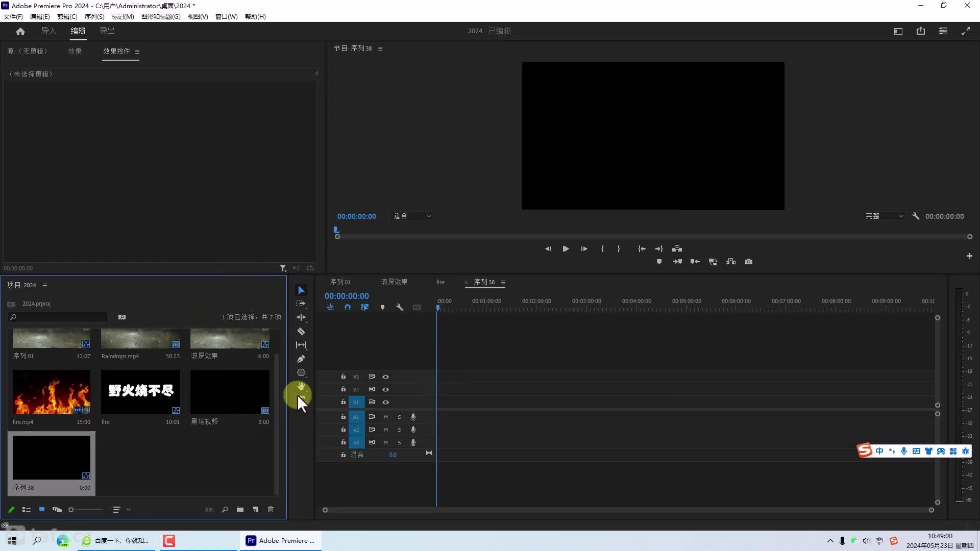Select the Pen tool

301,359
